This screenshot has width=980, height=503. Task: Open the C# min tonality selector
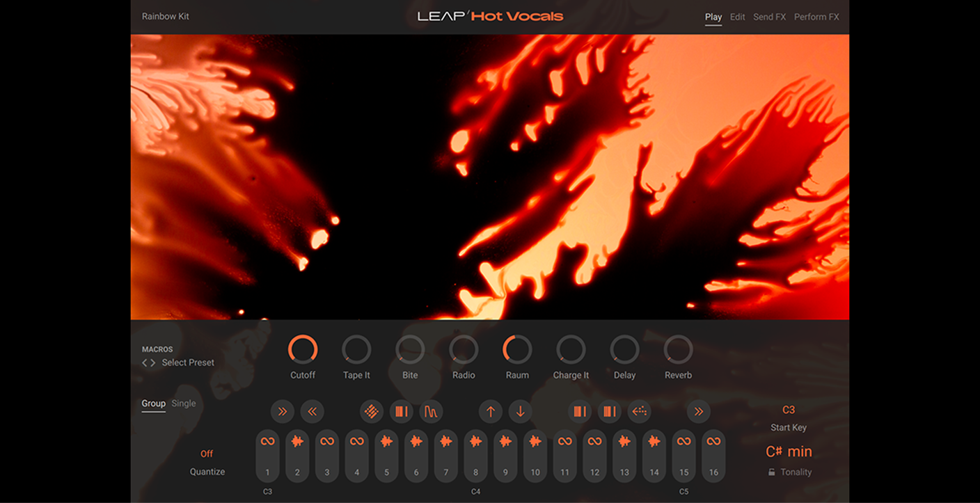[789, 451]
